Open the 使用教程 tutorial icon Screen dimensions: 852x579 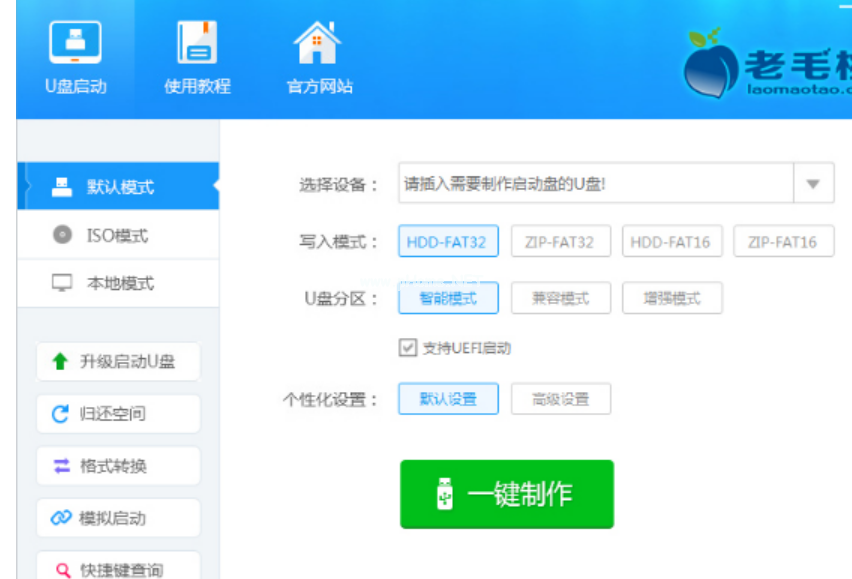[197, 42]
